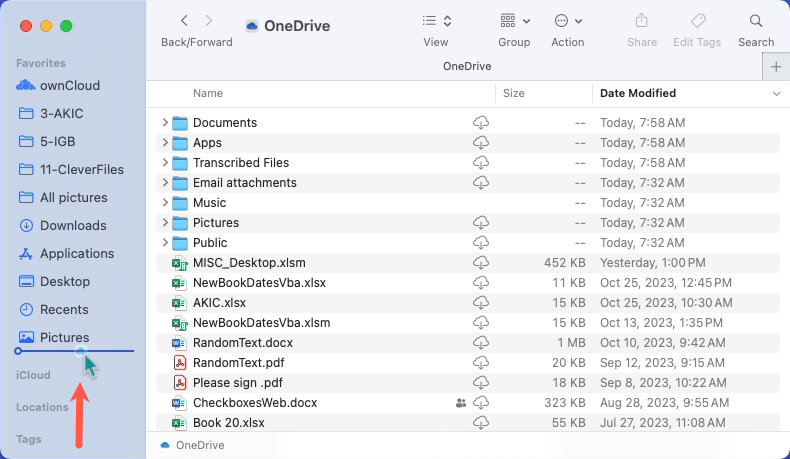Viewport: 790px width, 459px height.
Task: Click cloud download icon for RandomText.pdf
Action: (x=481, y=362)
